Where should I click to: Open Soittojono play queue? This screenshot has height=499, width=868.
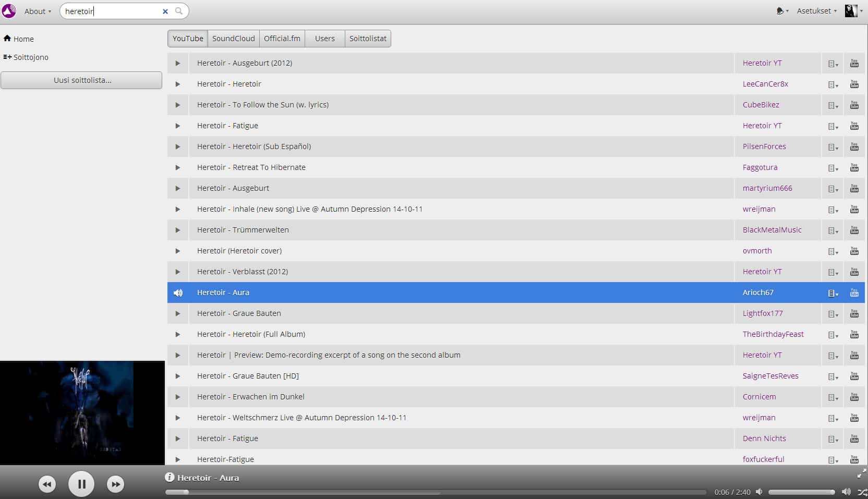[26, 57]
